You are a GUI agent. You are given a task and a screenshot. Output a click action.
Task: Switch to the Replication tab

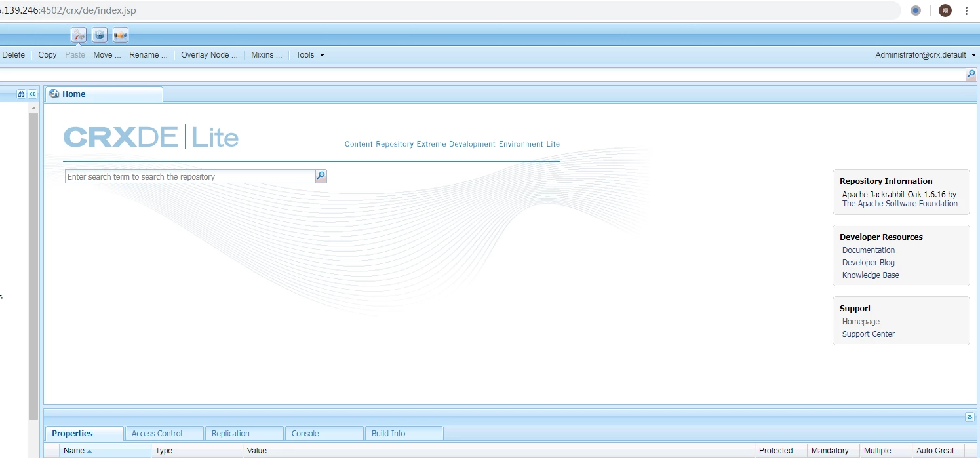pyautogui.click(x=244, y=434)
